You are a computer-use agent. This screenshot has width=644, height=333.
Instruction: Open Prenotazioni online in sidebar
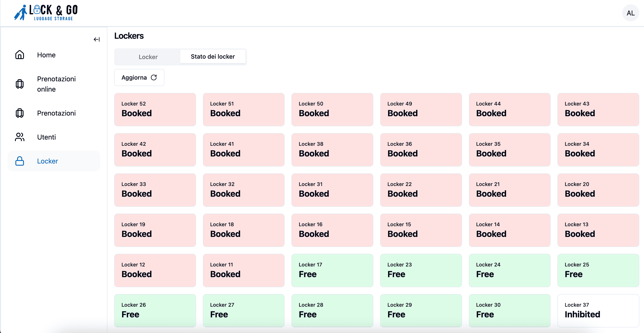pyautogui.click(x=56, y=84)
